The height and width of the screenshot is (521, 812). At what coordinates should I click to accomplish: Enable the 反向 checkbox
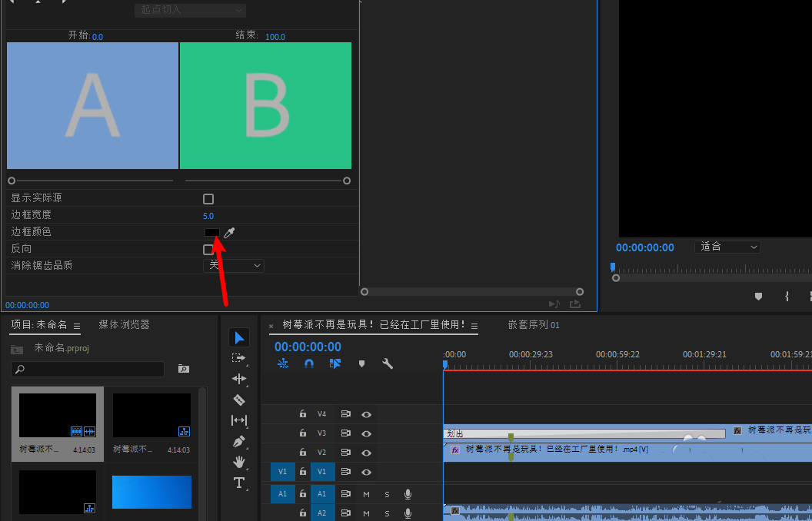point(208,250)
